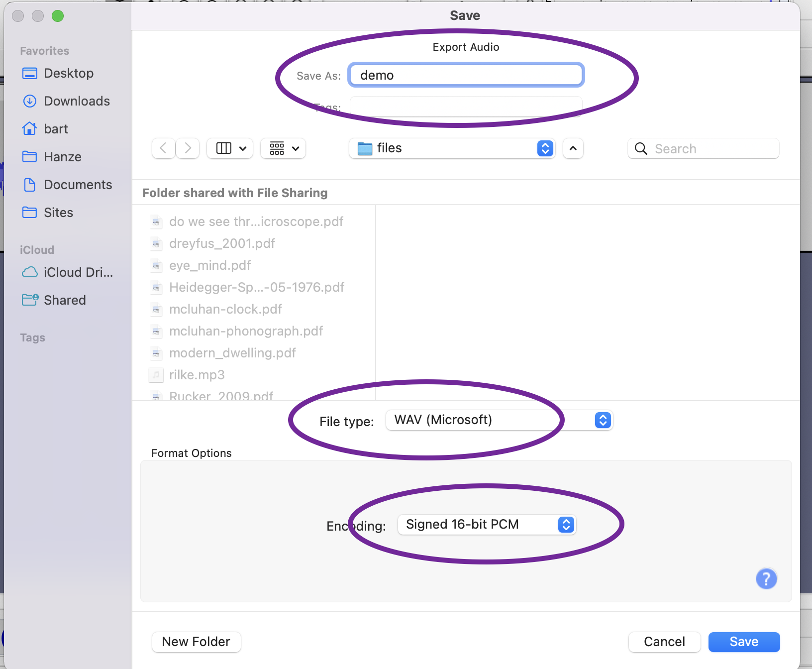The height and width of the screenshot is (669, 812).
Task: Click the Save As filename field
Action: [466, 75]
